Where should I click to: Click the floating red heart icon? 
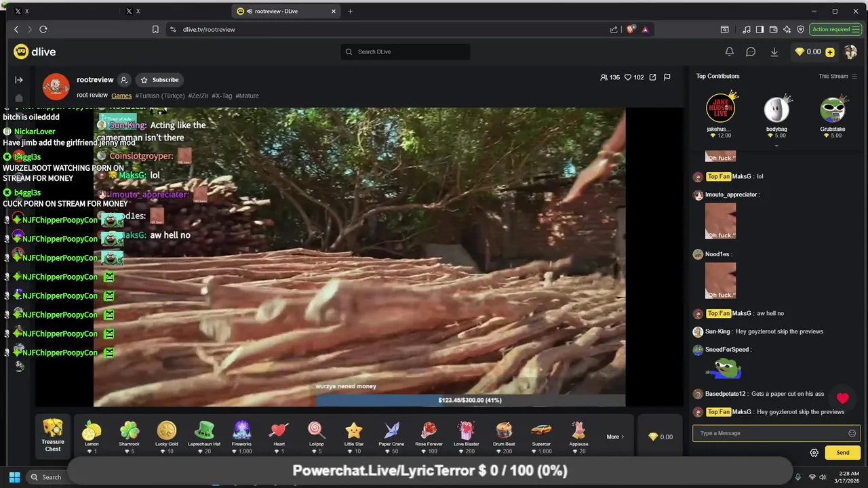pos(843,399)
